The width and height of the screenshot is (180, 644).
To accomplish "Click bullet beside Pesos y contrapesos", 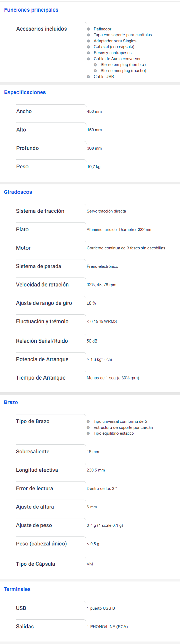I will (x=88, y=53).
